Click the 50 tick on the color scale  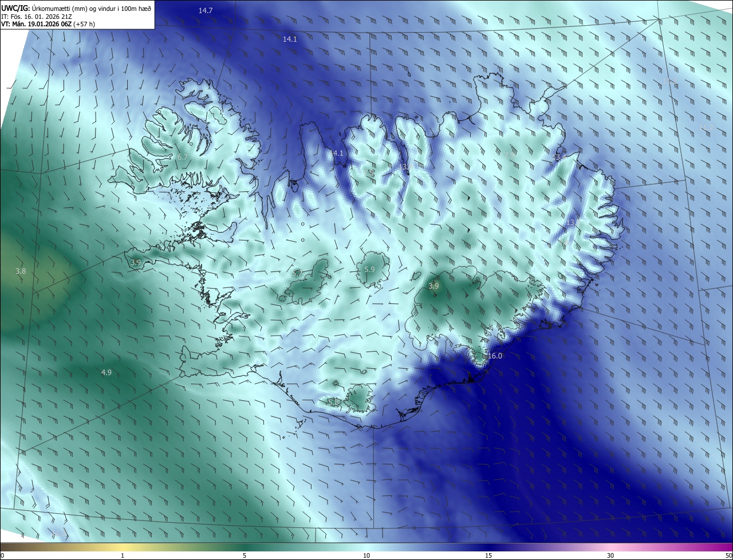click(x=728, y=555)
